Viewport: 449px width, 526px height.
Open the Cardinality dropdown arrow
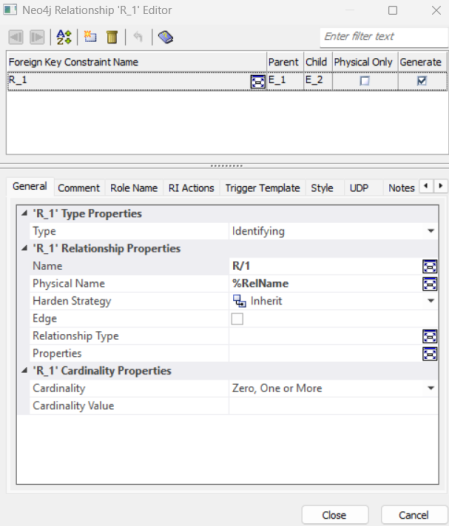click(x=431, y=388)
